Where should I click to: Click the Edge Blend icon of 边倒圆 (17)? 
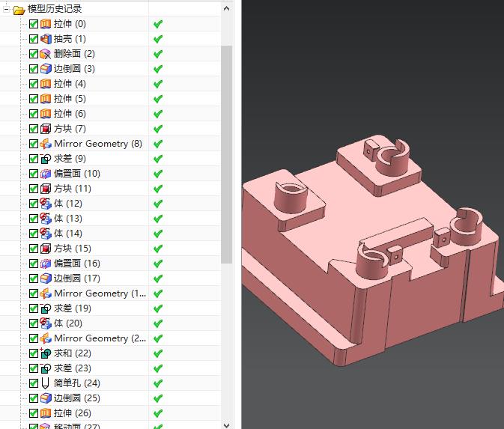pos(46,279)
